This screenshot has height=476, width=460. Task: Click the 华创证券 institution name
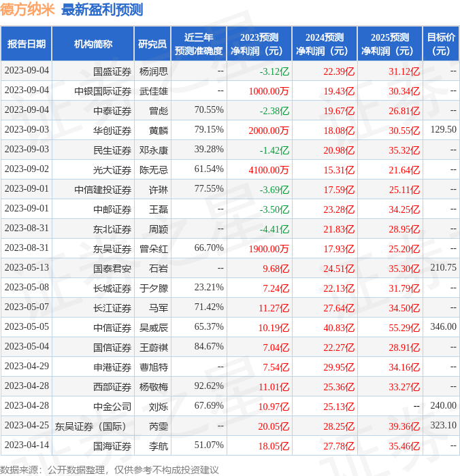pyautogui.click(x=112, y=131)
